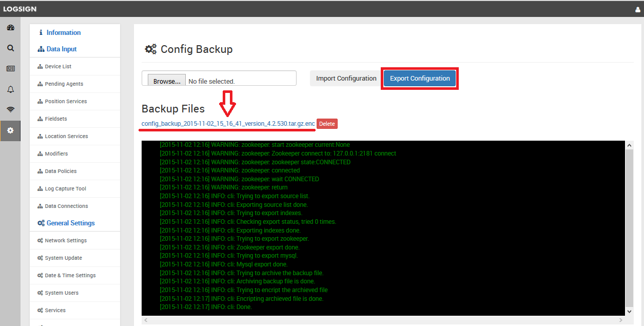Select System Update menu item

[63, 258]
